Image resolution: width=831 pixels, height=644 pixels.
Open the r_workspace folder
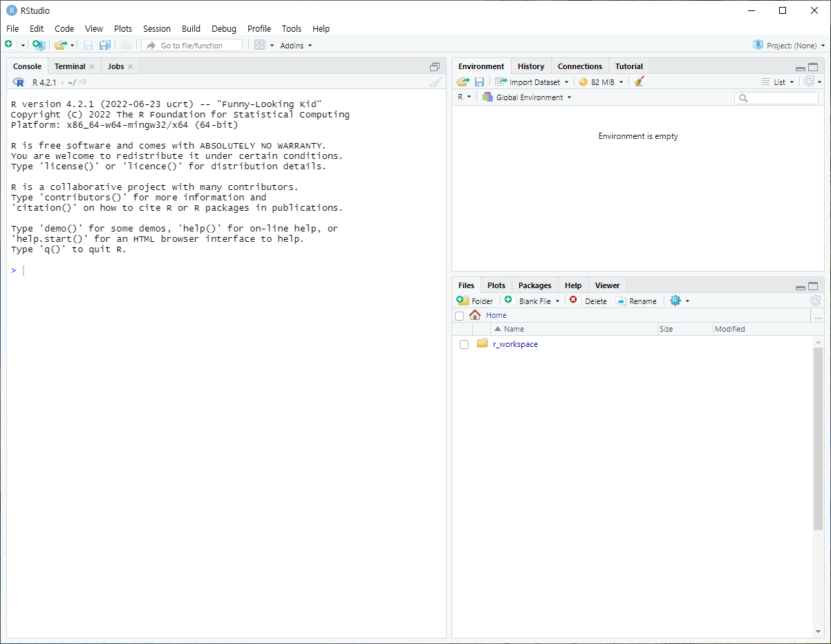pos(515,344)
